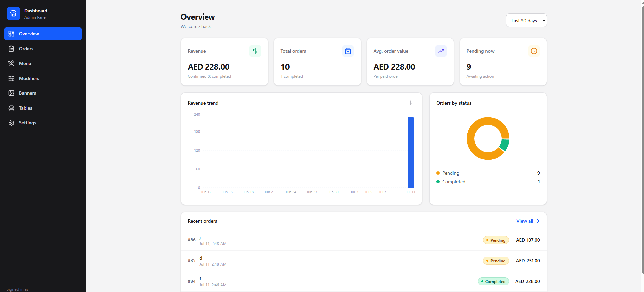Viewport: 644px width, 292px height.
Task: Click the clock icon on Pending now card
Action: coord(534,51)
